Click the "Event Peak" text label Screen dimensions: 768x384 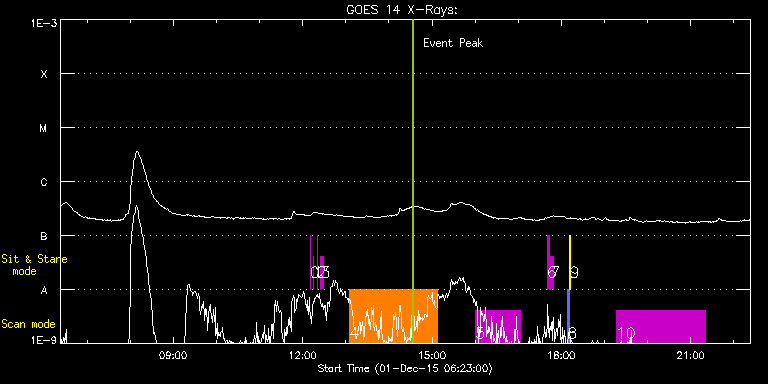tap(453, 43)
